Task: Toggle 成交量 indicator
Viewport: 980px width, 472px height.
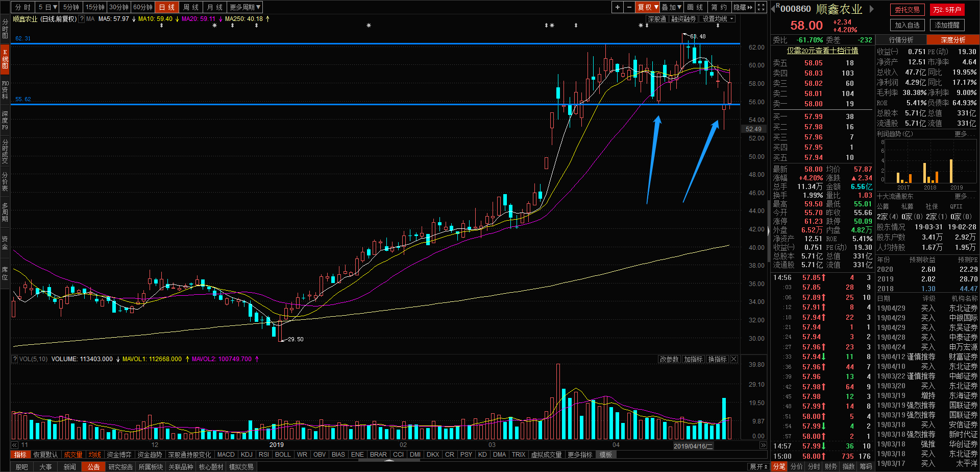Action: [73, 455]
